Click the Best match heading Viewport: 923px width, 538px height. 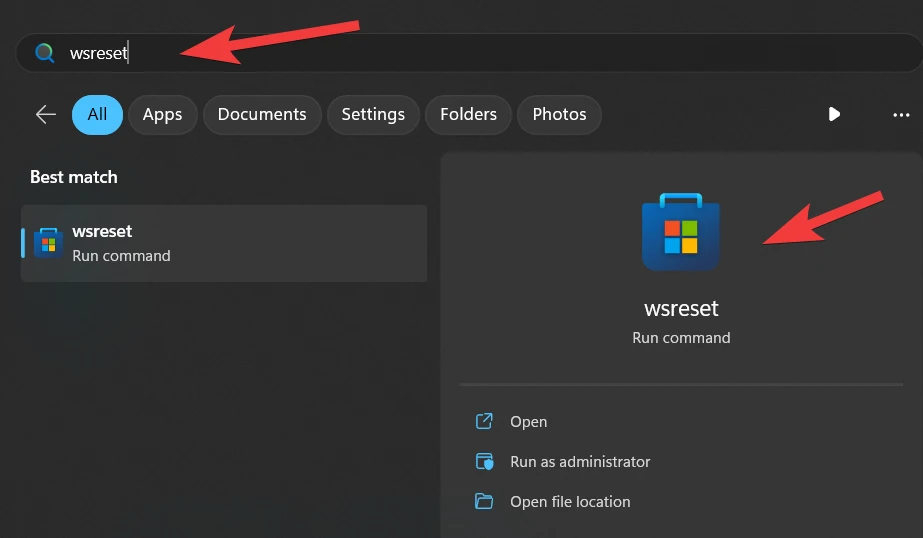tap(74, 177)
